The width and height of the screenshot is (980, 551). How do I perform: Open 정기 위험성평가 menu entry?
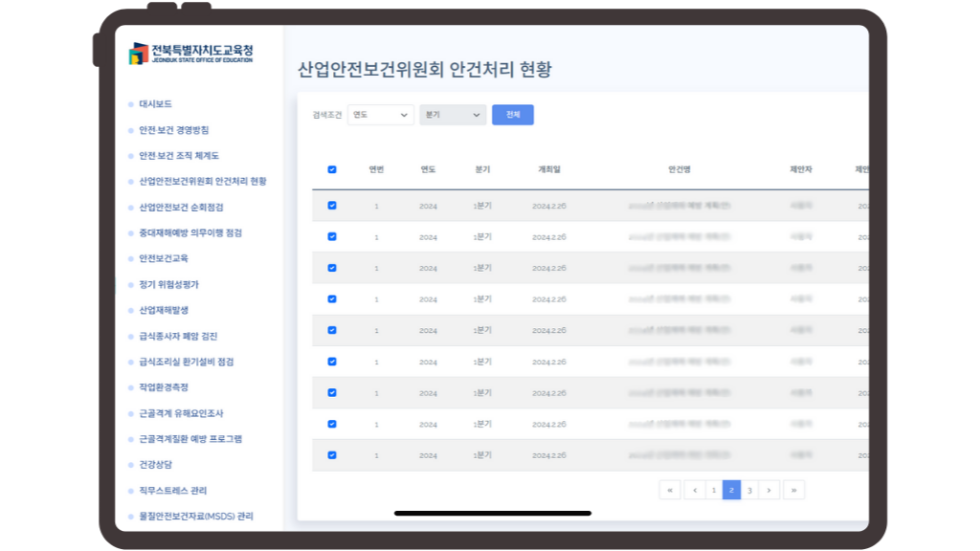pyautogui.click(x=168, y=285)
